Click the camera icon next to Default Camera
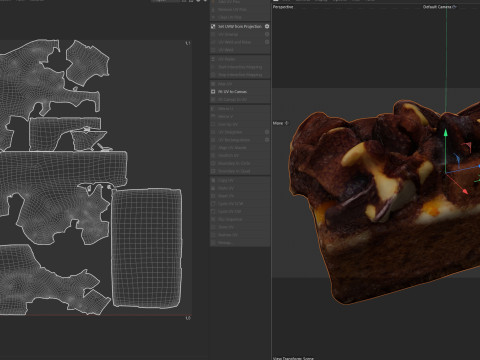The width and height of the screenshot is (480, 360). (454, 7)
